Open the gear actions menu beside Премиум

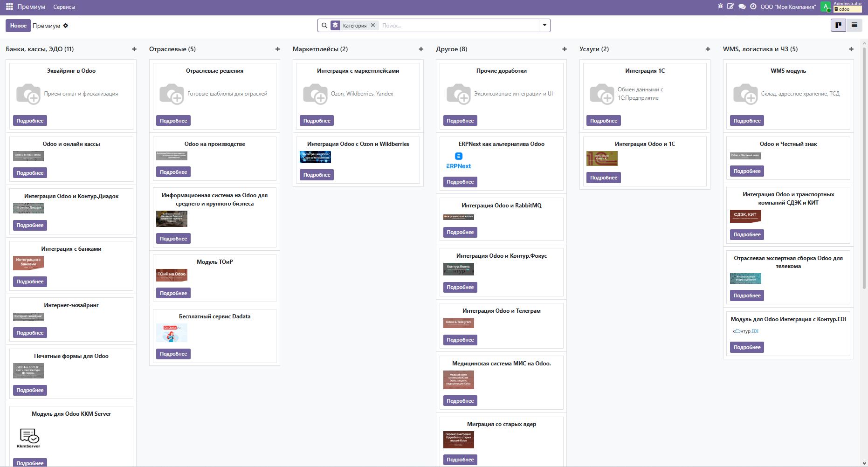pos(66,26)
